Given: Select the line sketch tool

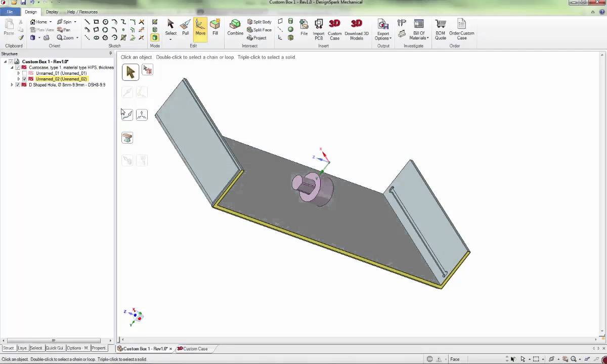Looking at the screenshot, I should pyautogui.click(x=87, y=22).
